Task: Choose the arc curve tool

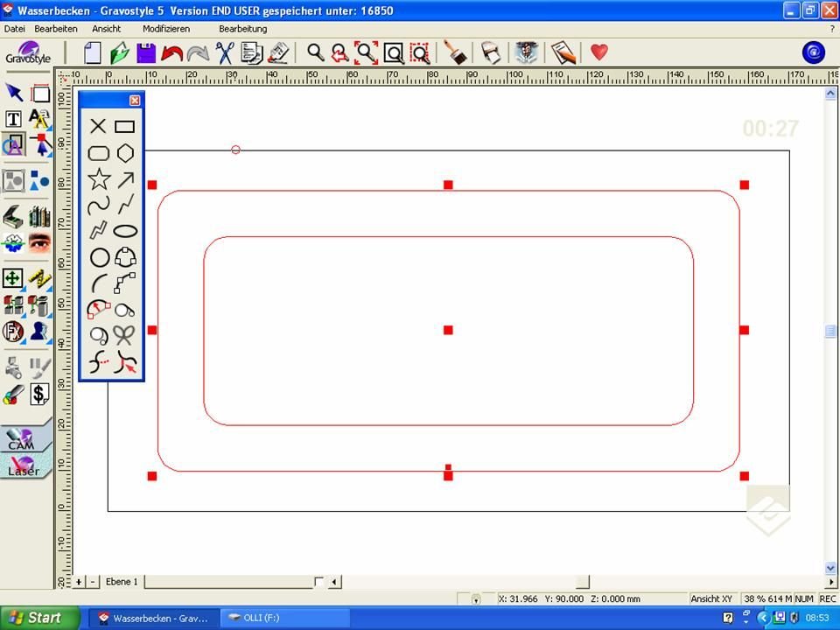Action: pyautogui.click(x=99, y=283)
